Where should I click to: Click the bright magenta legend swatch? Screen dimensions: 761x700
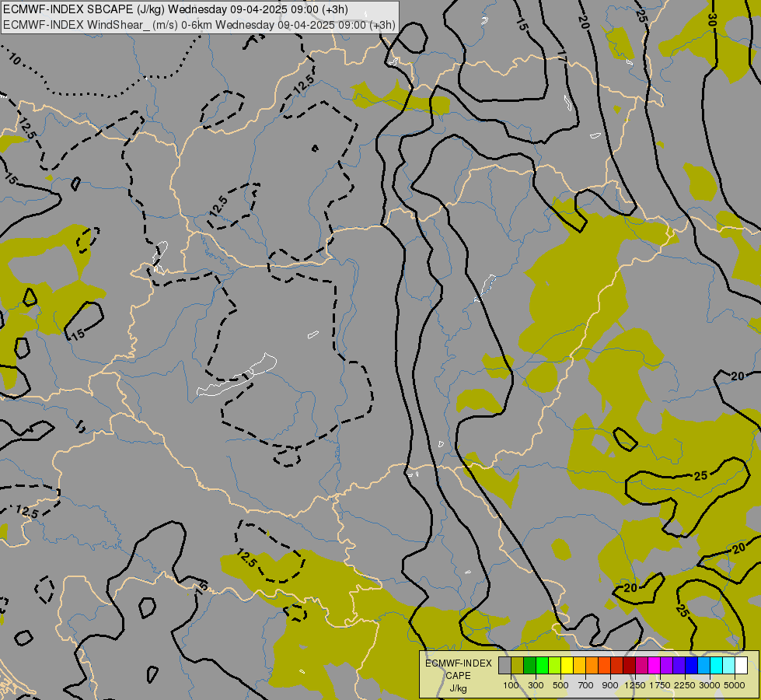point(655,666)
